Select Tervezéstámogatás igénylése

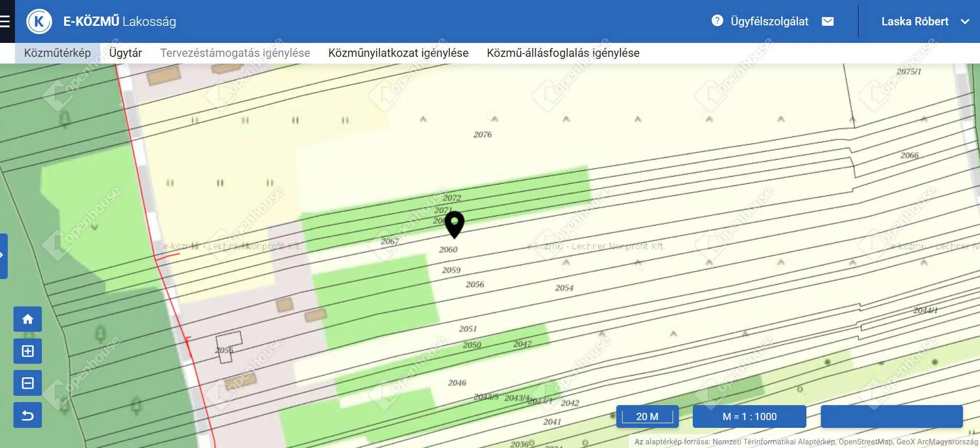pyautogui.click(x=235, y=53)
